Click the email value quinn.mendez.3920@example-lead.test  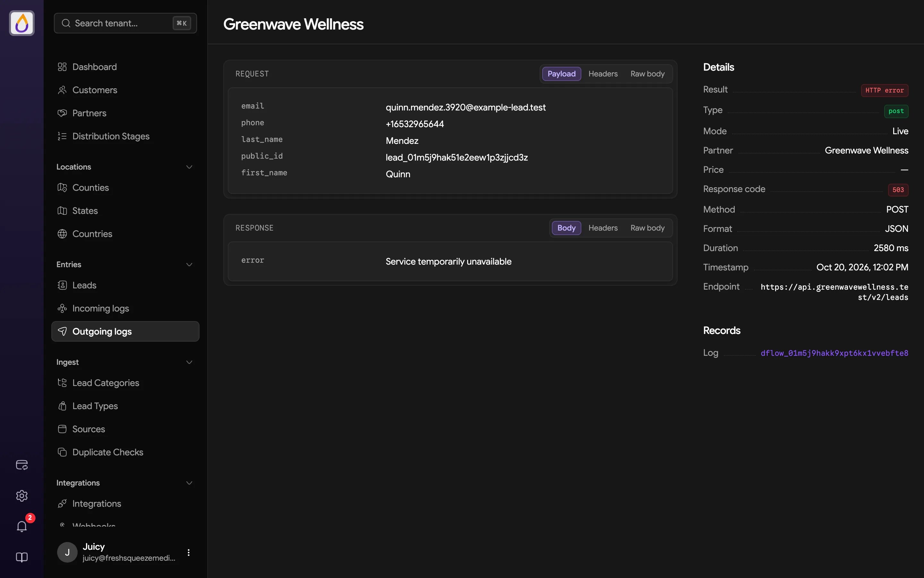(x=466, y=108)
